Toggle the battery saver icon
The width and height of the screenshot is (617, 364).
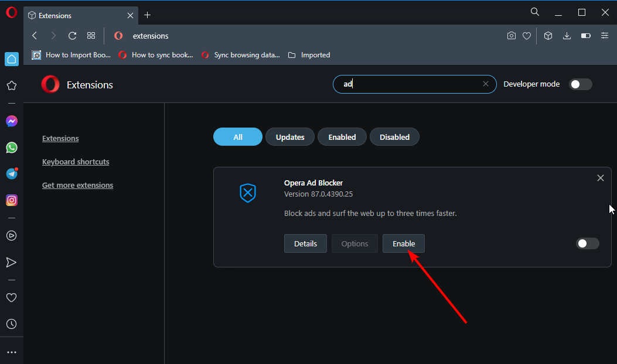(x=585, y=36)
